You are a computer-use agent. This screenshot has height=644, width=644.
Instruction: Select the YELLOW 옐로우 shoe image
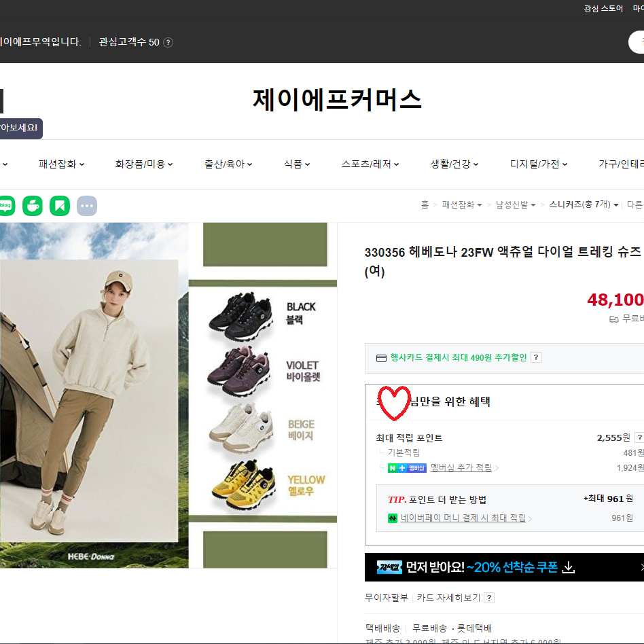pyautogui.click(x=244, y=486)
